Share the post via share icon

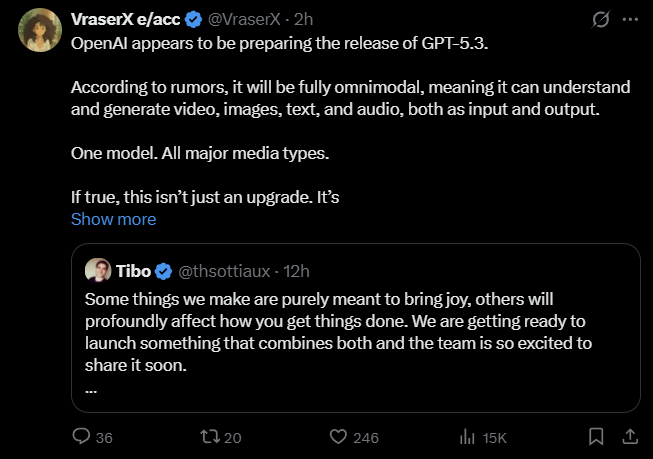(x=630, y=437)
